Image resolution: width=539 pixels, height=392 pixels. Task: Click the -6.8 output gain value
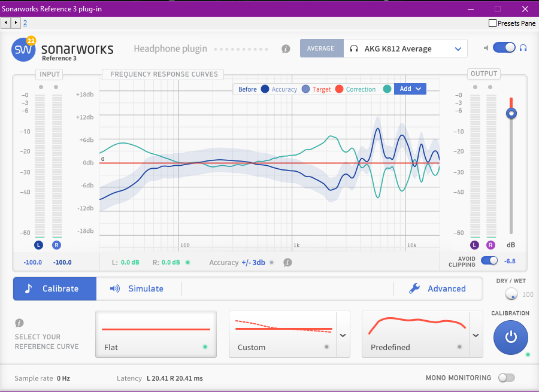tap(510, 261)
